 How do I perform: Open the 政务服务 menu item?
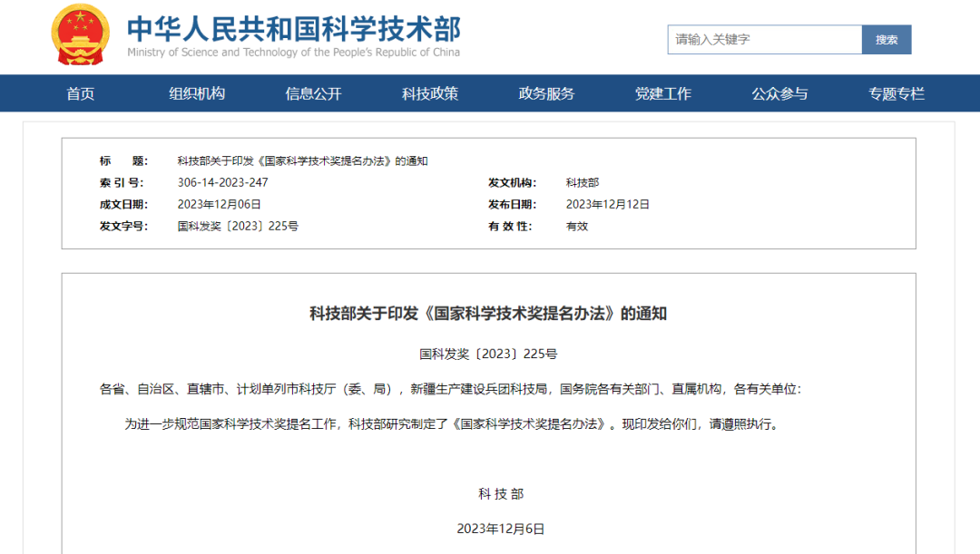[546, 93]
